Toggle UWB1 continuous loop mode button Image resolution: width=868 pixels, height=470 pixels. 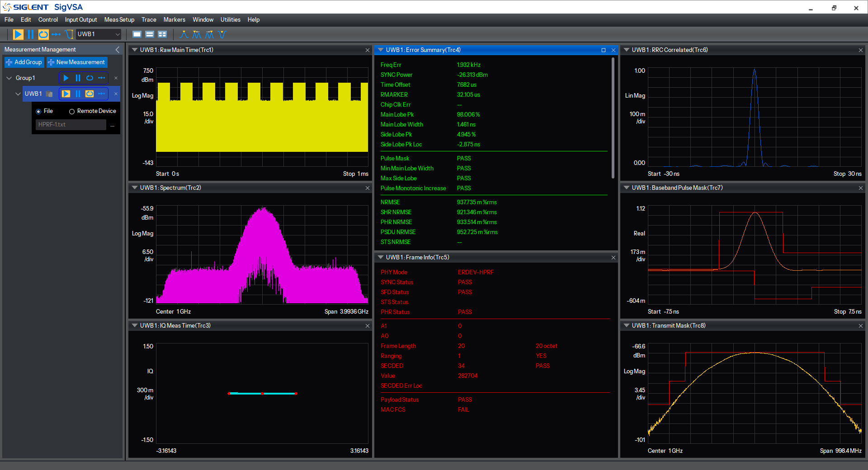click(90, 94)
